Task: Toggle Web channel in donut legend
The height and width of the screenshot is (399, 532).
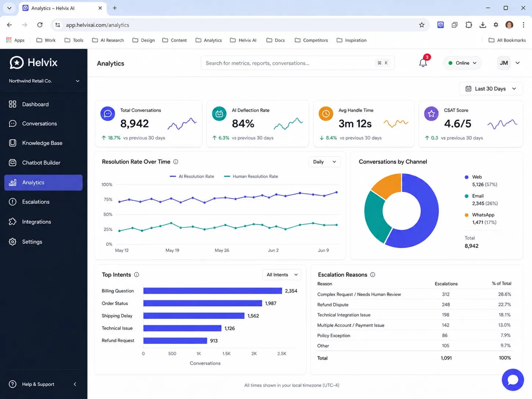Action: [481, 181]
